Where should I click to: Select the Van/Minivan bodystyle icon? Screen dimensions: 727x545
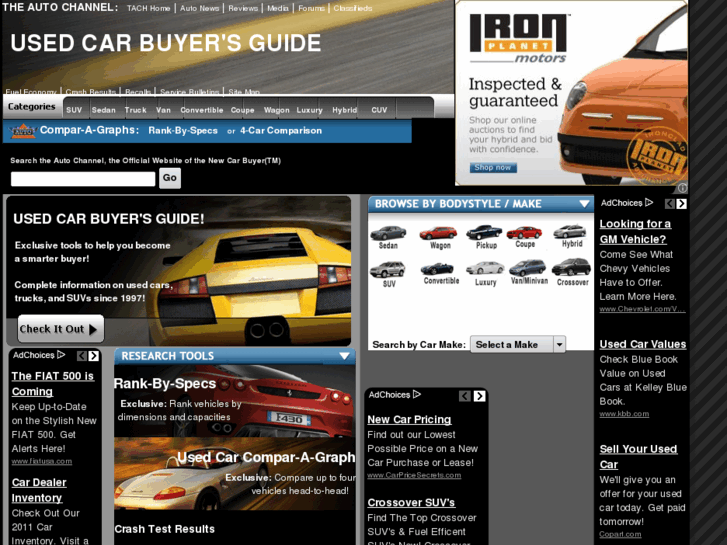(x=528, y=268)
